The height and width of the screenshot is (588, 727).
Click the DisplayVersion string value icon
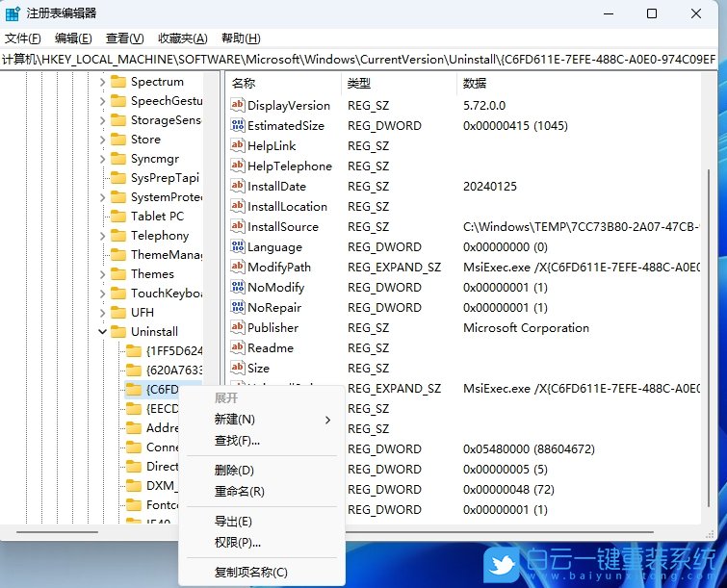[238, 105]
